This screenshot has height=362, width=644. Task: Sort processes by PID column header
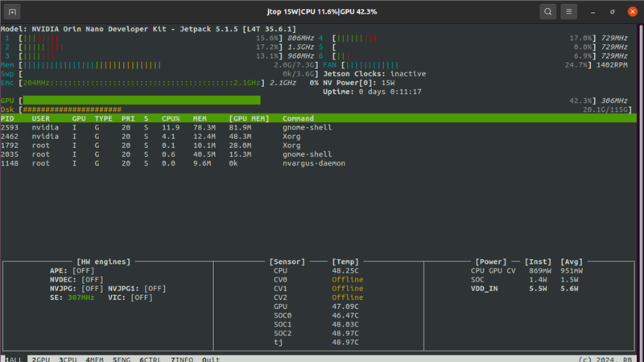(7, 118)
